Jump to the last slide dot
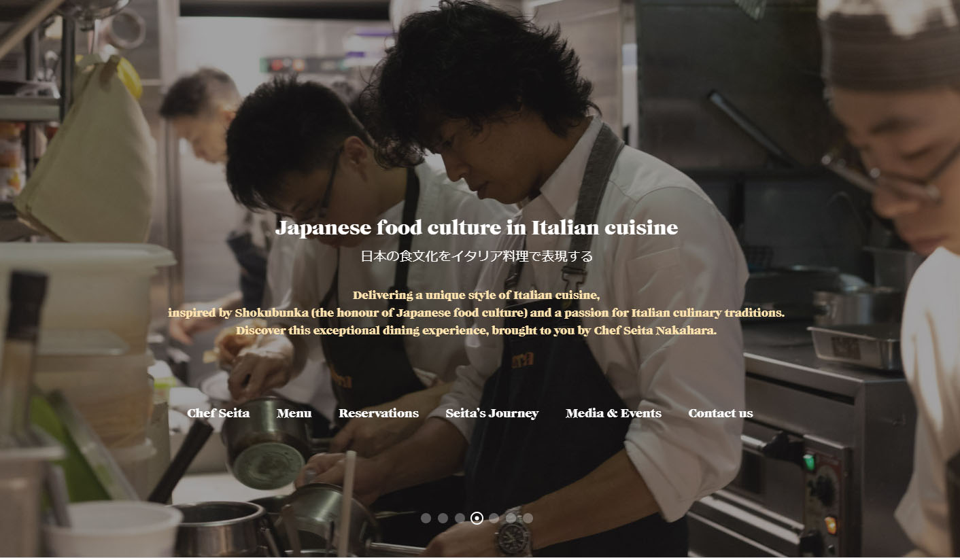The width and height of the screenshot is (960, 560). 528,519
